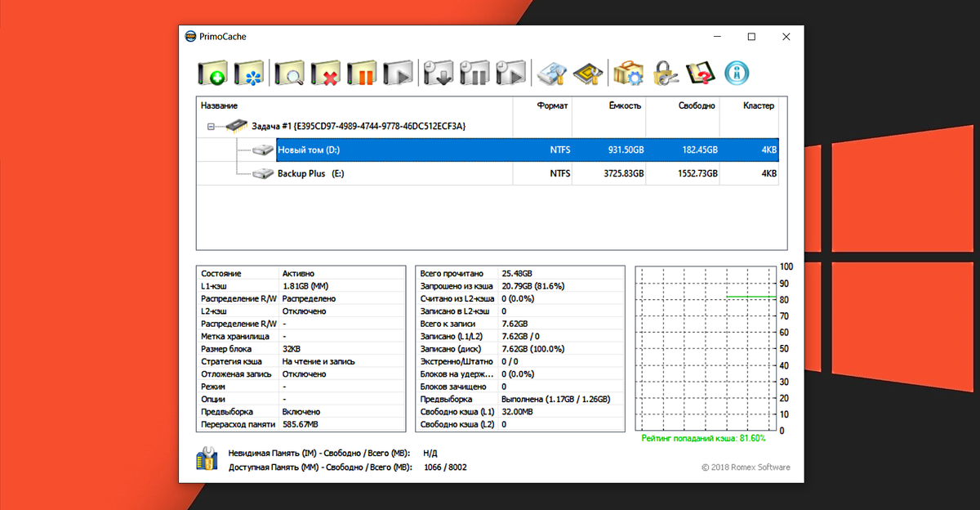This screenshot has width=980, height=510.
Task: Click the Всего к записи 7.62GB row
Action: (x=521, y=324)
